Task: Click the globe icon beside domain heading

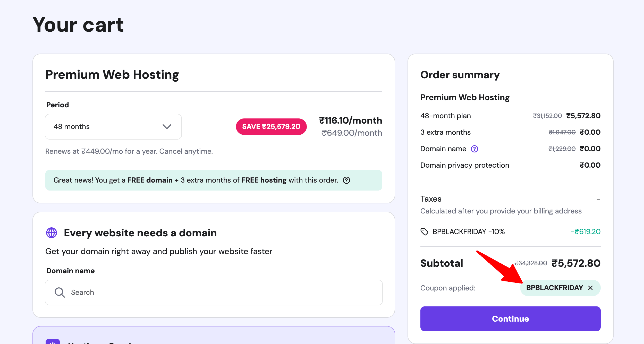Action: [x=52, y=233]
